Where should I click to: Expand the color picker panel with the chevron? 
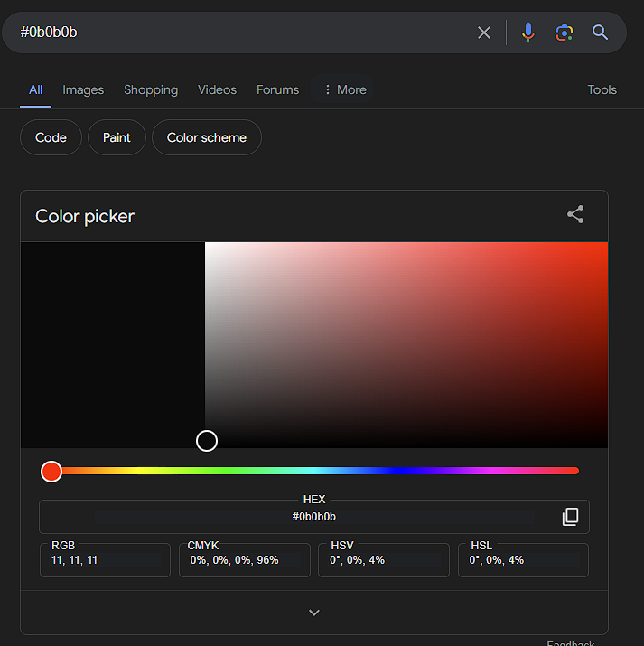[x=314, y=613]
